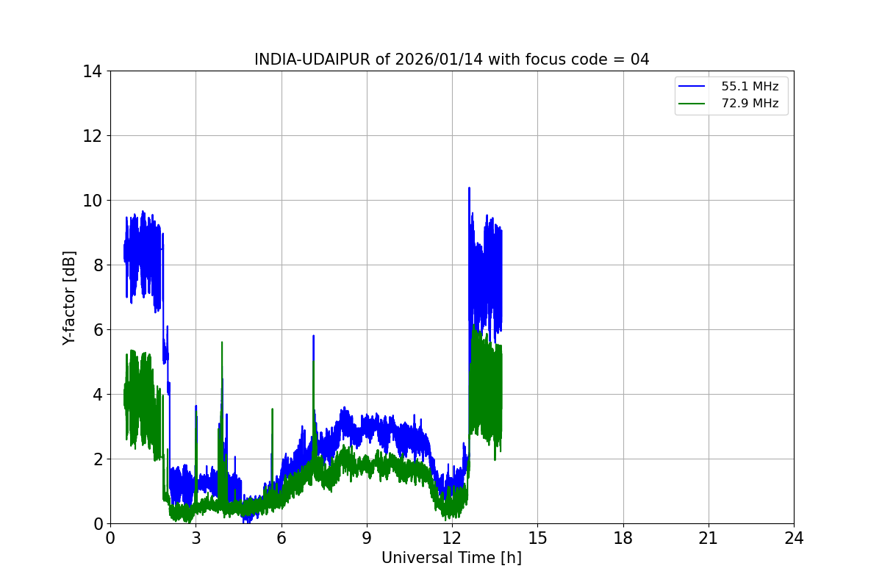Click the x-axis tick label 12
This screenshot has height=588, width=882.
tap(452, 538)
